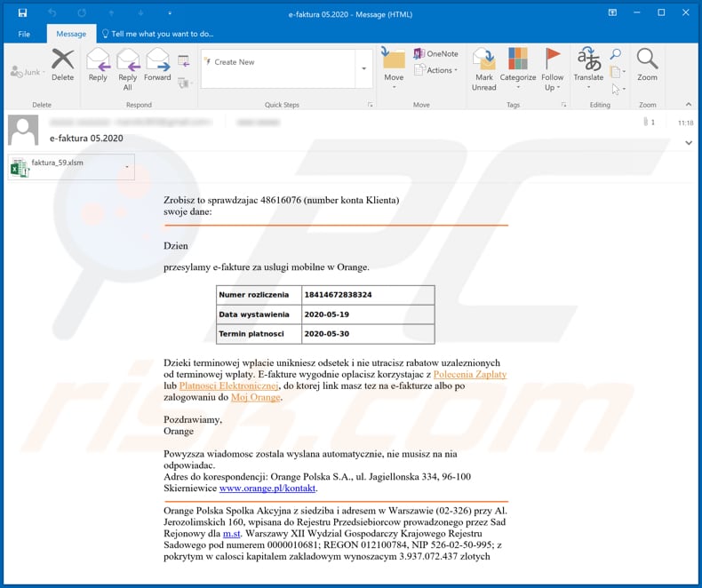Screen dimensions: 702x588
Task: Open the Tags dialog launcher
Action: (x=563, y=105)
